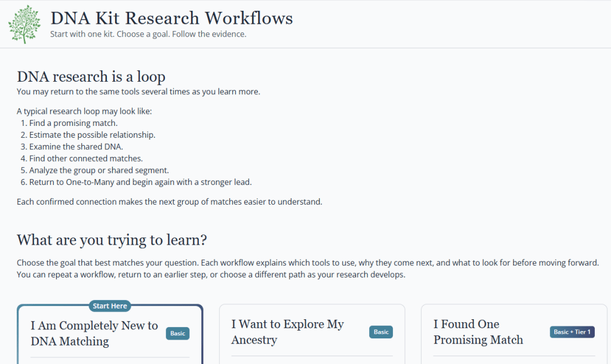The width and height of the screenshot is (611, 364).
Task: Click the Basic badge on the Explore My Ancestry card
Action: pos(381,332)
